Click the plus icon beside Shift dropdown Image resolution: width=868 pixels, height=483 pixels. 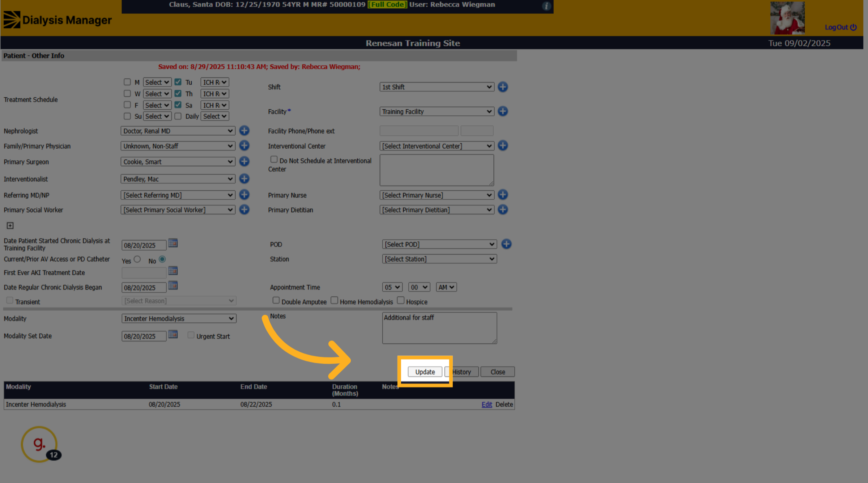pyautogui.click(x=503, y=87)
